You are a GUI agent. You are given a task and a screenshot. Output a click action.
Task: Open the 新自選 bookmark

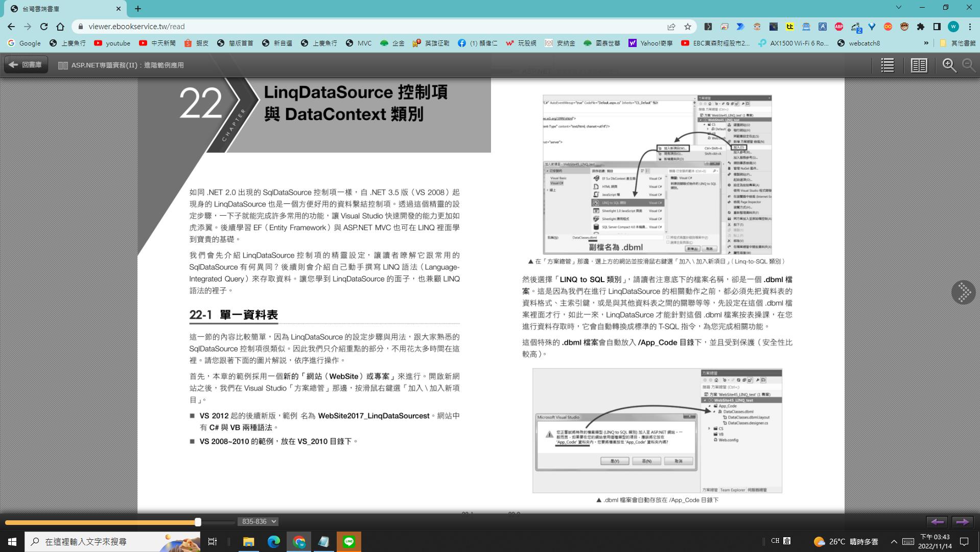(277, 43)
